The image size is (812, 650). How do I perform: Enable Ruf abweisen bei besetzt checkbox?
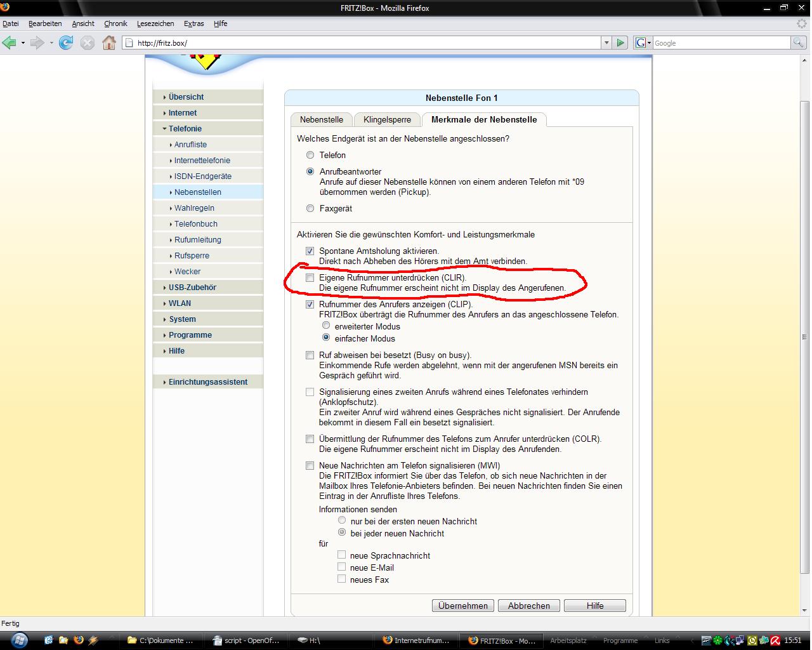(310, 355)
